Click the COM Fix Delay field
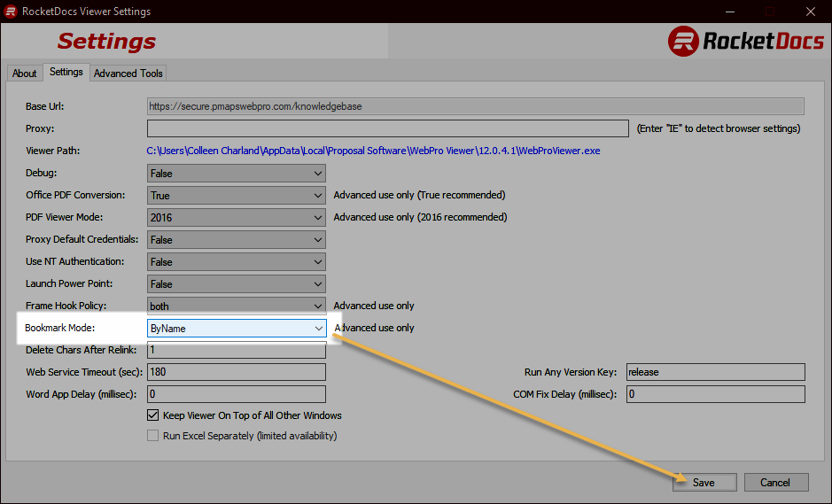 [x=715, y=394]
